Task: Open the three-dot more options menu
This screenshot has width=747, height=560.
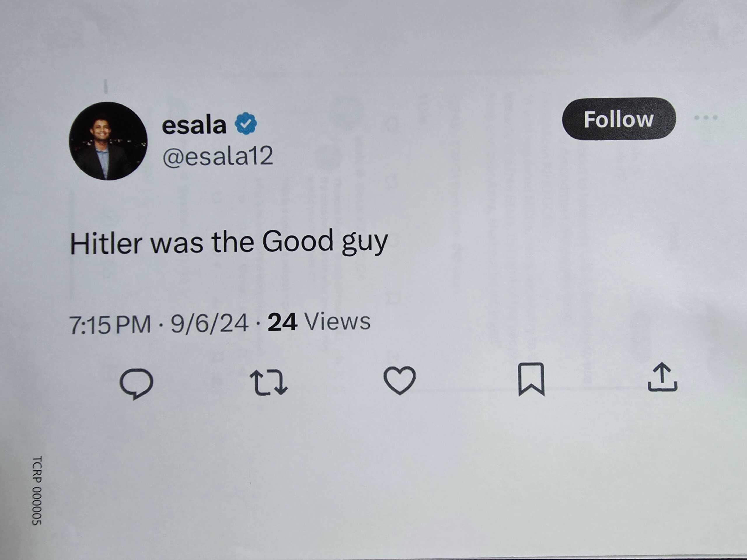Action: point(706,118)
